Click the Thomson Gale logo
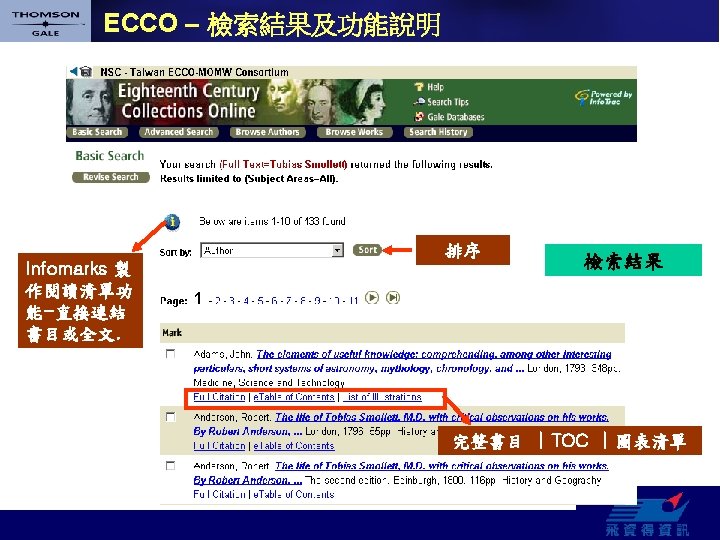This screenshot has width=720, height=540. (x=45, y=22)
